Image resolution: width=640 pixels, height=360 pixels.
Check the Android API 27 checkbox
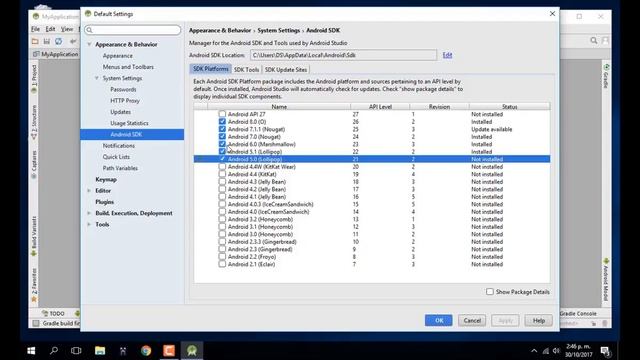tap(222, 114)
